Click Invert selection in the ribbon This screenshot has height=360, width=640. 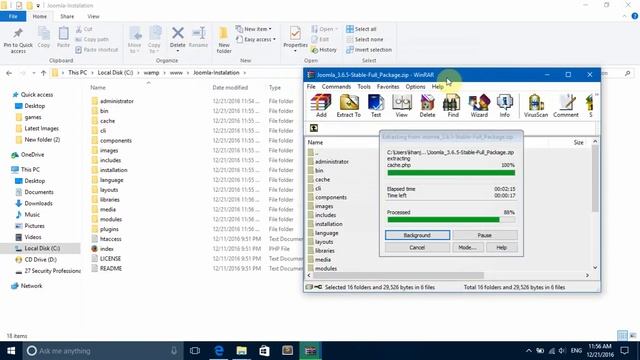coord(369,49)
